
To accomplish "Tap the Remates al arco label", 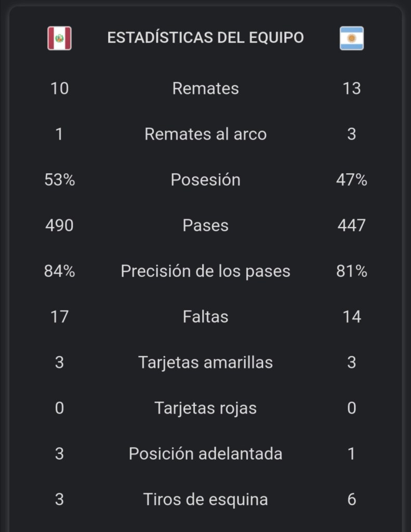I will 205,134.
